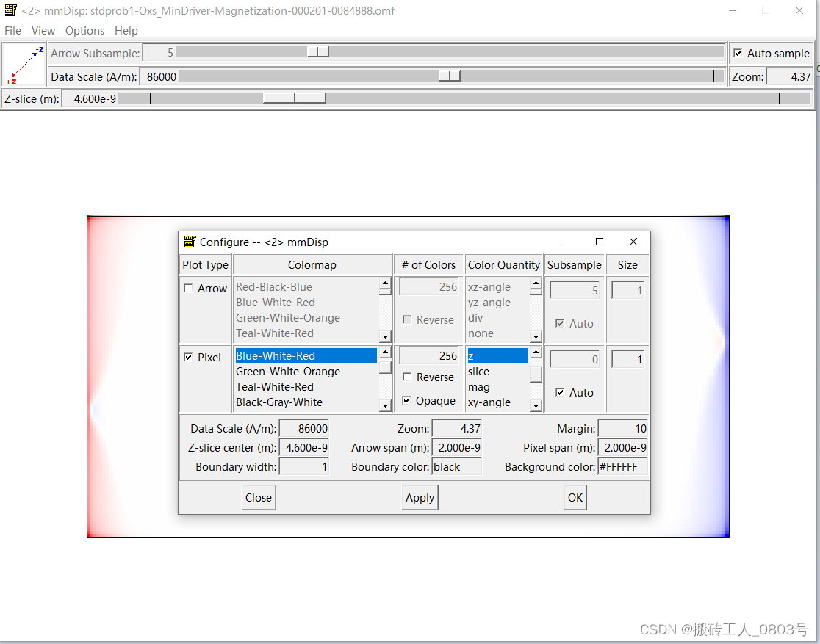Click main window Data Scale value field
The width and height of the screenshot is (820, 644).
click(x=159, y=77)
